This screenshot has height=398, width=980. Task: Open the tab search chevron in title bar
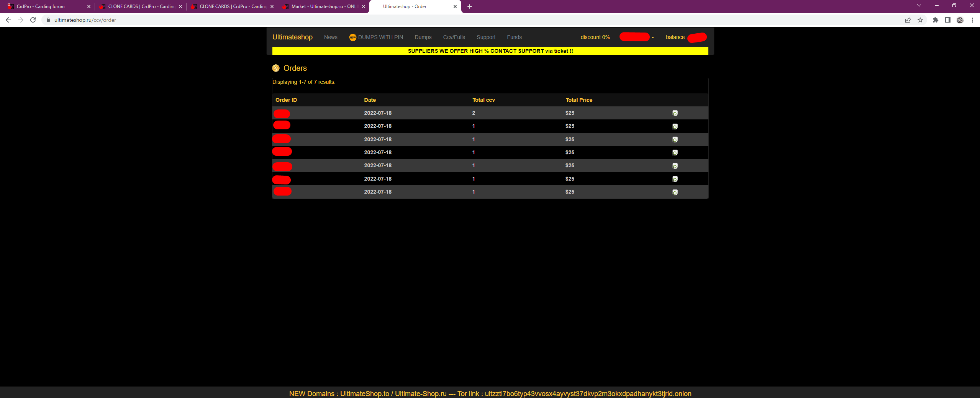coord(919,6)
